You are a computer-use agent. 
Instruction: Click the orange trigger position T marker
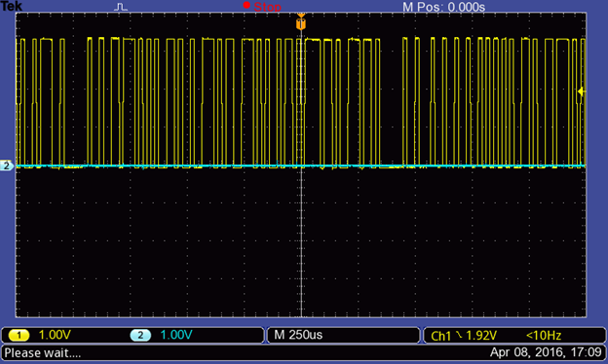coord(301,24)
